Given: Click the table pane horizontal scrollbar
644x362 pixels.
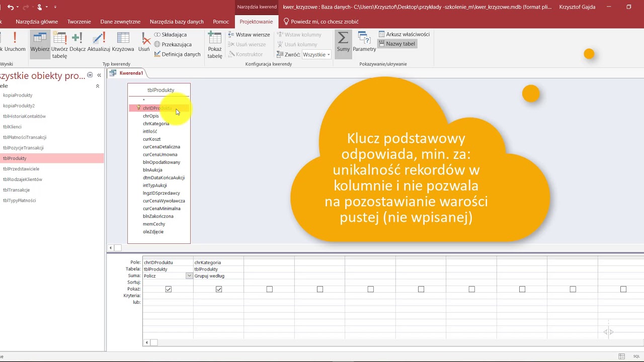Looking at the screenshot, I should 375,248.
